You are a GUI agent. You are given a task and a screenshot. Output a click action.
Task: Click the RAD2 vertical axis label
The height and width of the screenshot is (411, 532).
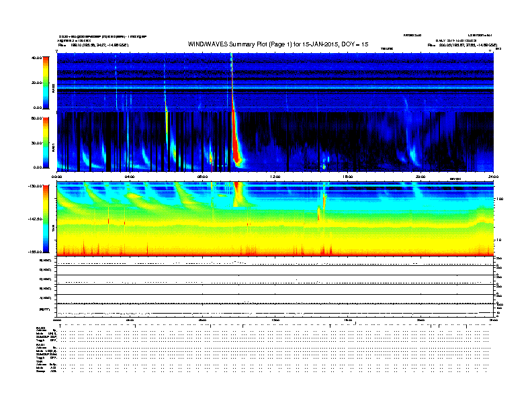tap(53, 88)
